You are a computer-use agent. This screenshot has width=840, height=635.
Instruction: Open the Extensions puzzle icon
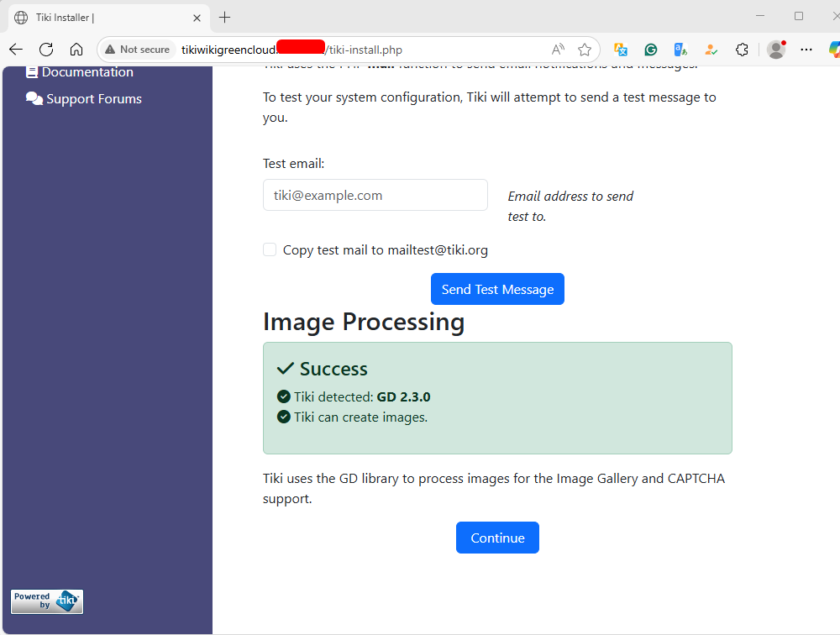coord(742,50)
